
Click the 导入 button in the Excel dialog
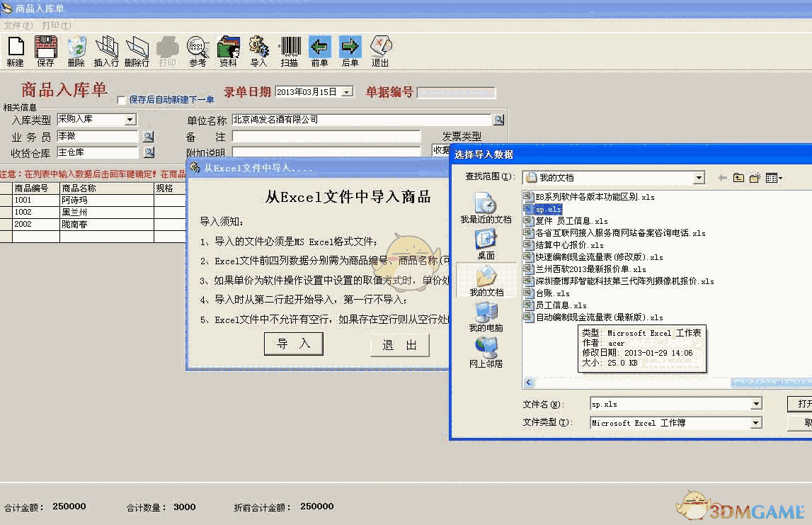294,345
